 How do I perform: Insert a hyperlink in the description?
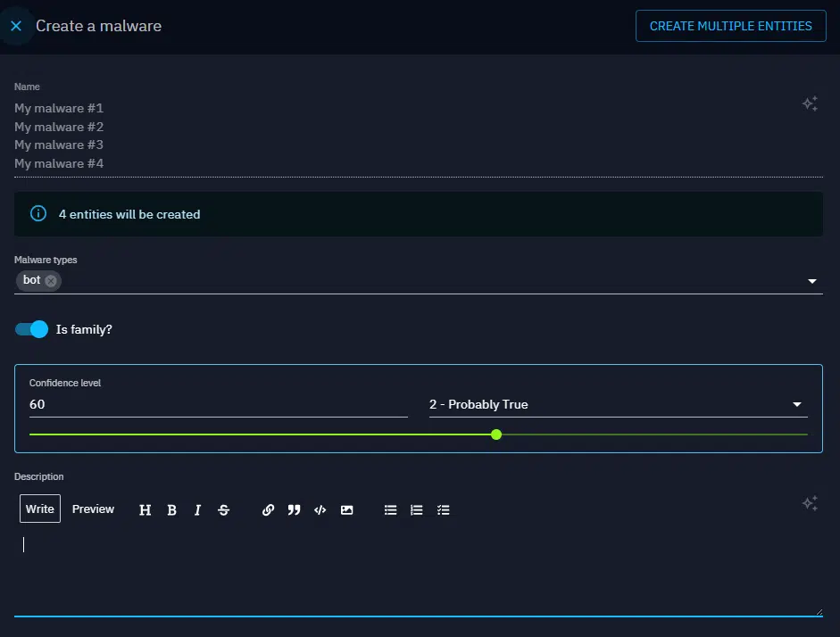point(268,509)
